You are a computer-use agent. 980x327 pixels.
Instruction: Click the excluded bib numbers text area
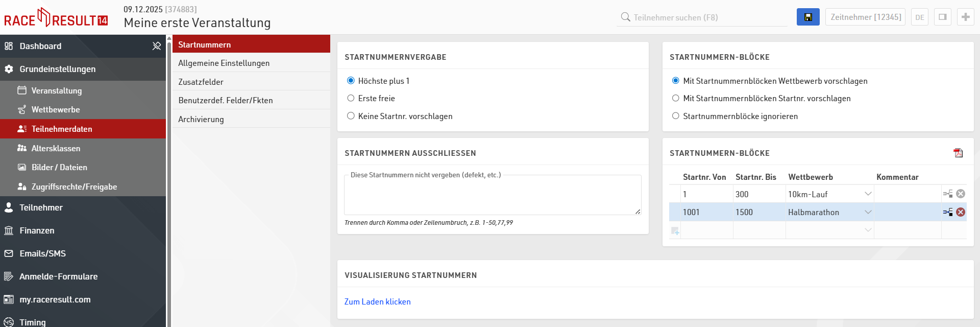(492, 196)
